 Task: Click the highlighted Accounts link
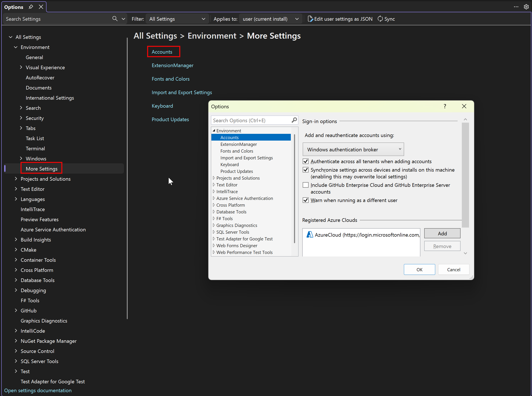[x=162, y=52]
